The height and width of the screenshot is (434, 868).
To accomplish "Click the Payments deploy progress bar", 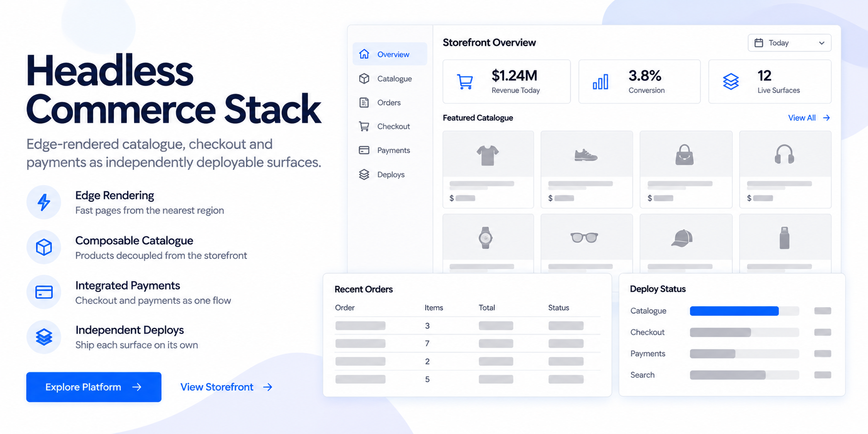I will click(744, 354).
